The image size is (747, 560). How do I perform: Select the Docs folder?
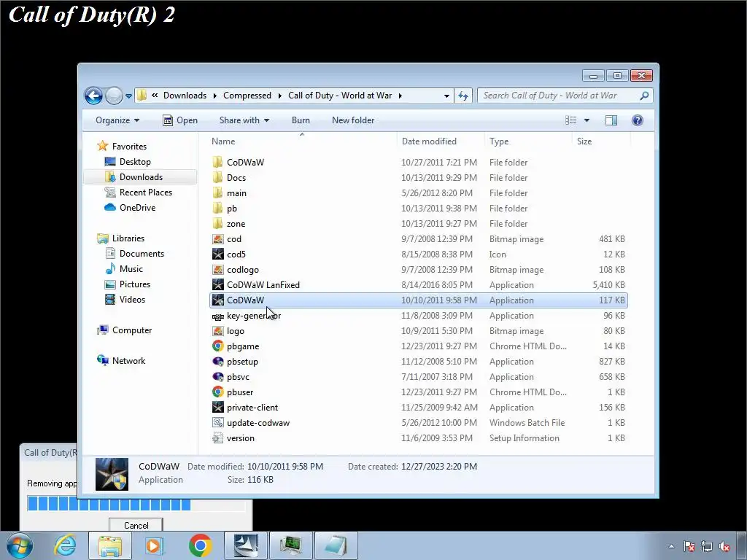pyautogui.click(x=418, y=178)
